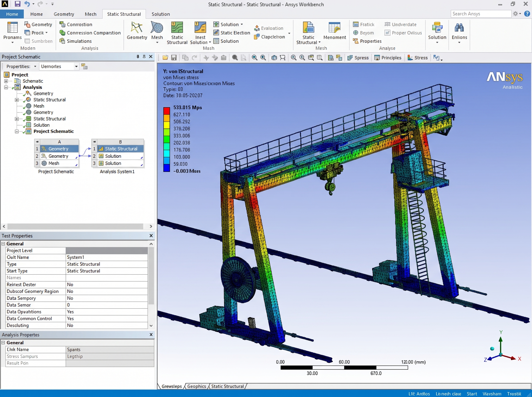Image resolution: width=532 pixels, height=397 pixels.
Task: Click the trash delete icon in viewport toolbar
Action: (224, 58)
